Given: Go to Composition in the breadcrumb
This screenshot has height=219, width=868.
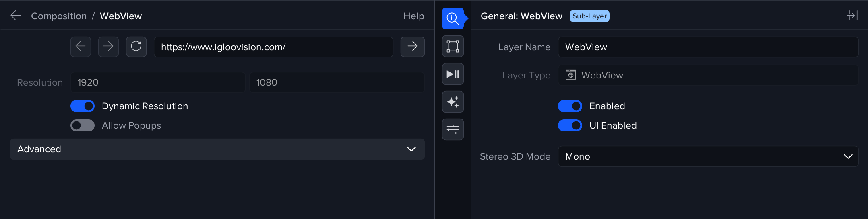Looking at the screenshot, I should coord(59,16).
